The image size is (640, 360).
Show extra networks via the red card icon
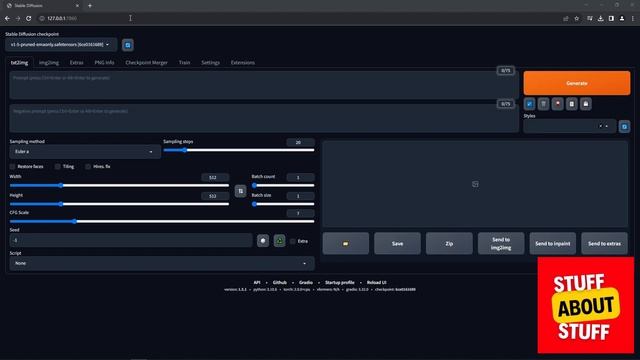click(x=558, y=104)
